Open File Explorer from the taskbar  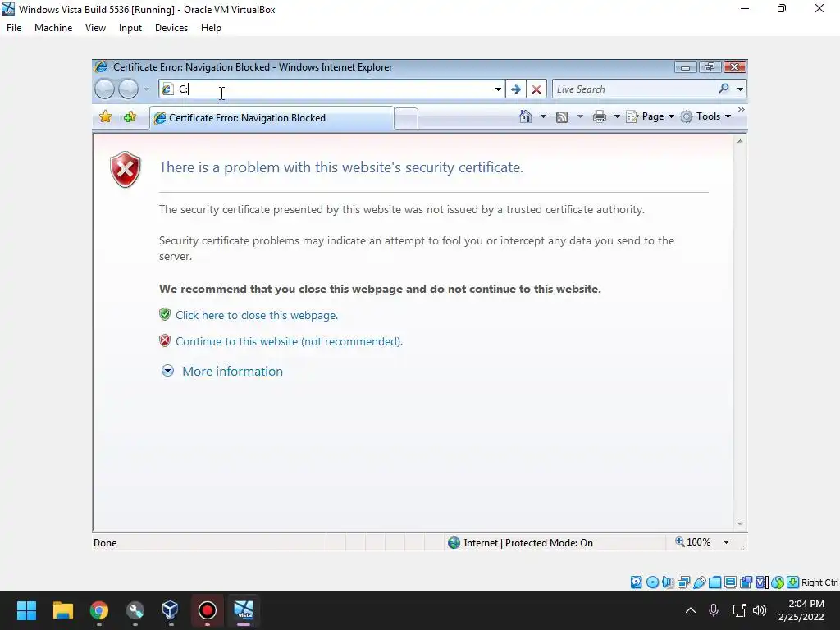tap(62, 610)
